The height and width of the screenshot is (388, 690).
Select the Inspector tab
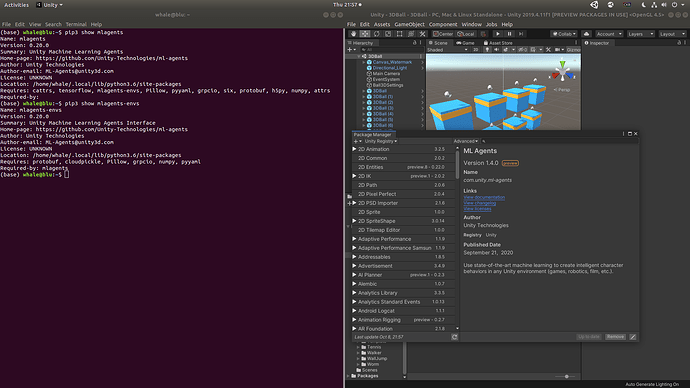point(597,43)
